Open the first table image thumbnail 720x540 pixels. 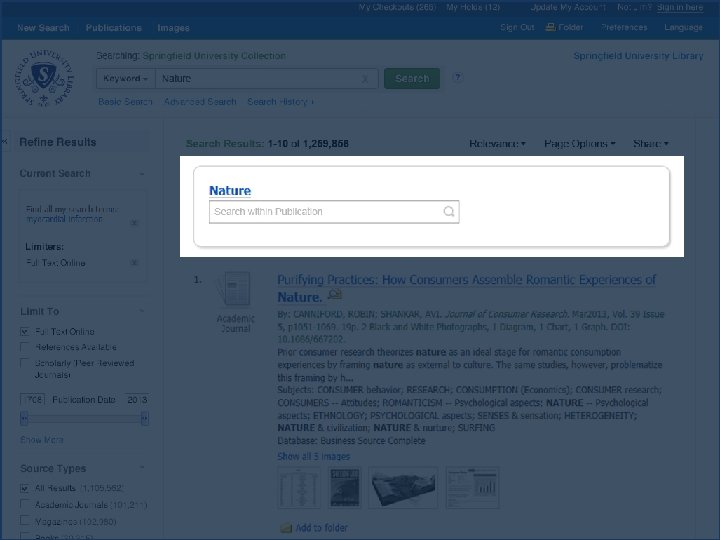click(x=299, y=488)
